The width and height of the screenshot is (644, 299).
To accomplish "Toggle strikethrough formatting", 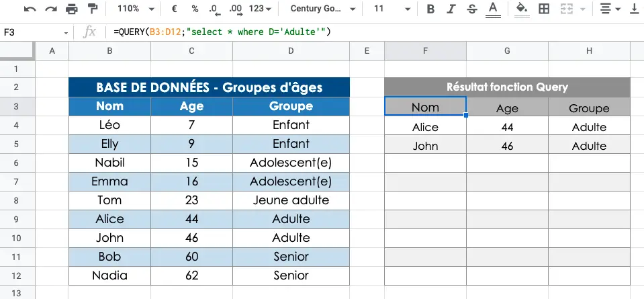I will (472, 9).
